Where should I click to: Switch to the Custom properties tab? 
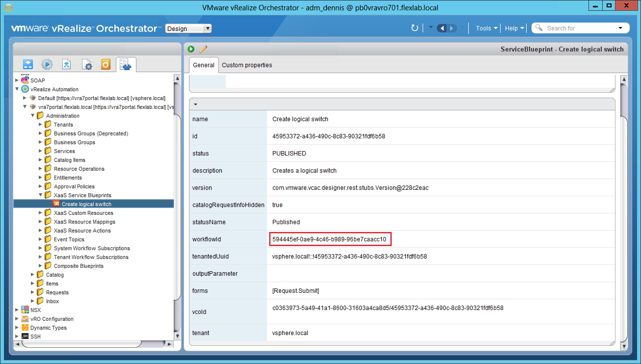click(247, 65)
